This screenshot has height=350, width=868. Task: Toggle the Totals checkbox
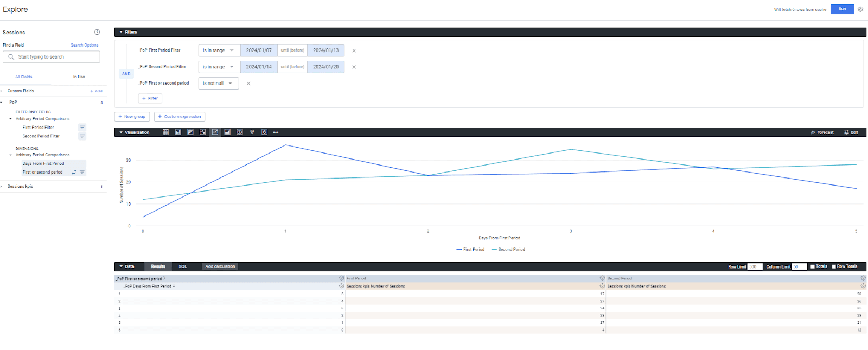813,266
